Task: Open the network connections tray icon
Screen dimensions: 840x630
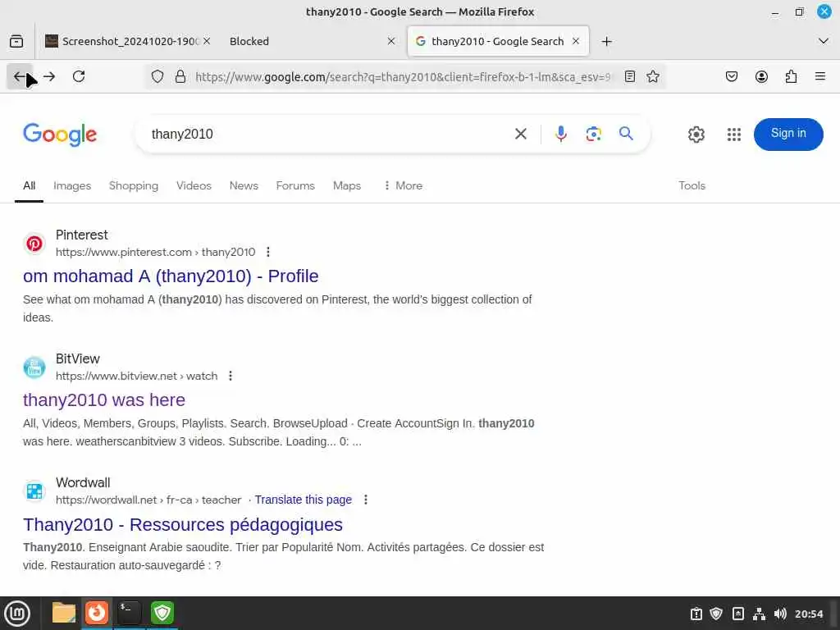Action: click(x=759, y=614)
